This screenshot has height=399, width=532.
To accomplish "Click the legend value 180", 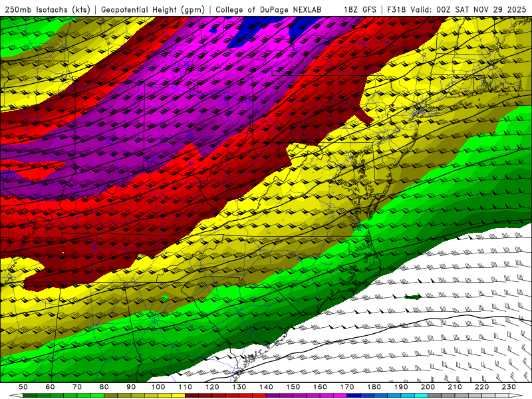I will tap(374, 387).
